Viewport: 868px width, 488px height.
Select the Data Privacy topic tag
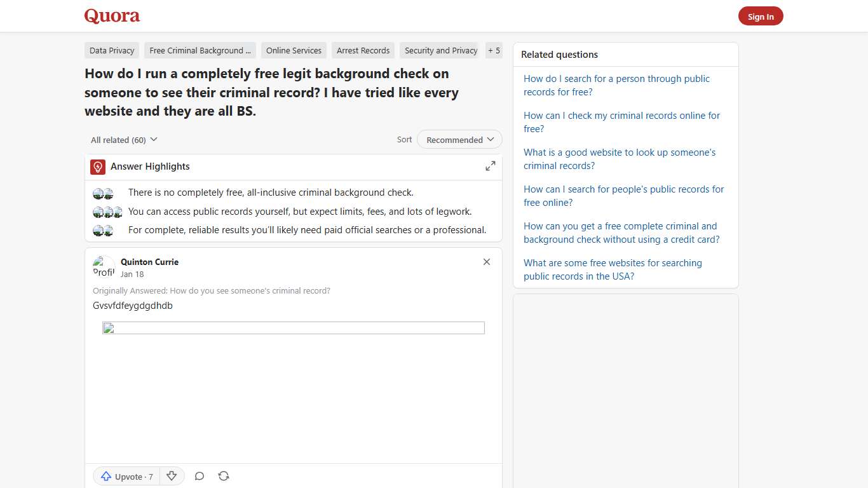tap(111, 50)
